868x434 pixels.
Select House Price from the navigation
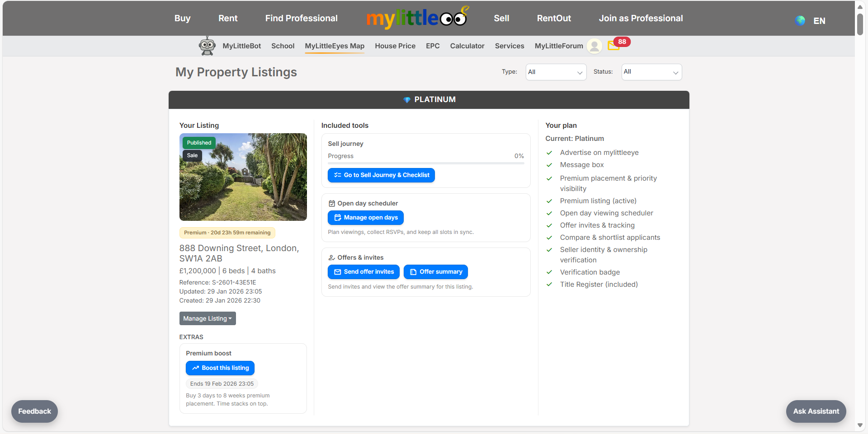[395, 46]
